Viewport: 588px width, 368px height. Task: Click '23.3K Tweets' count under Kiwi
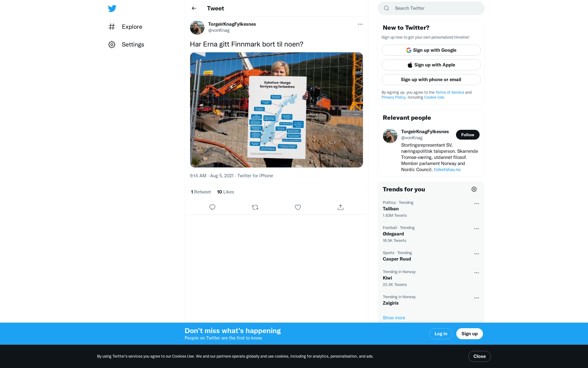(x=395, y=285)
